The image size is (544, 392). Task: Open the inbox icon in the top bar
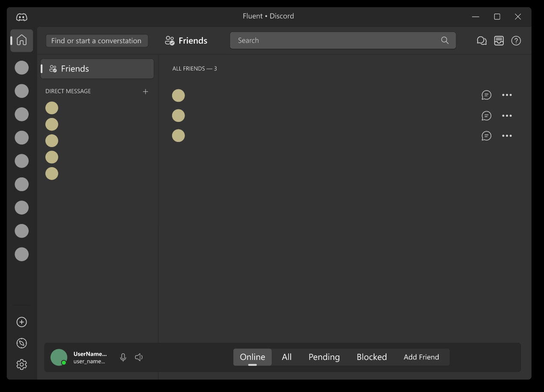(499, 40)
